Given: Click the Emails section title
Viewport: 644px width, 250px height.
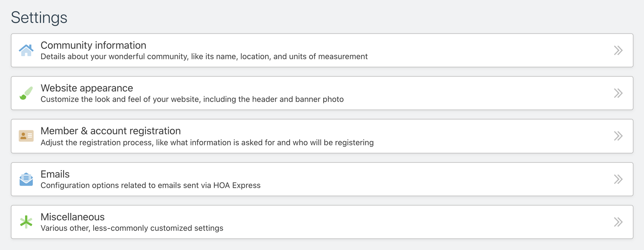Looking at the screenshot, I should click(55, 174).
